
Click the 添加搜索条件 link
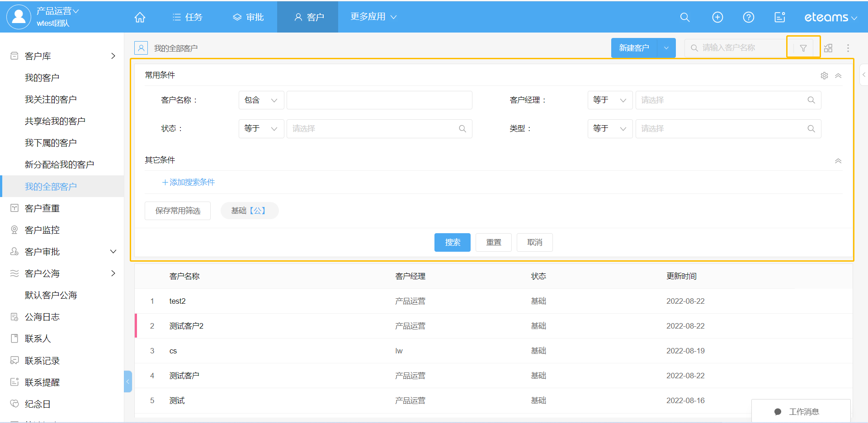pos(189,182)
